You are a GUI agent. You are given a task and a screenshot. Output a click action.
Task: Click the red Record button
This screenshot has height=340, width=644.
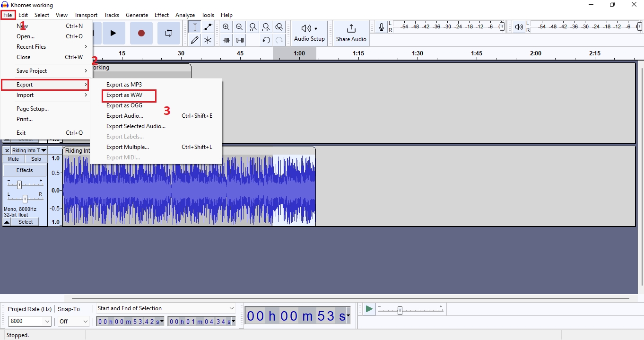click(x=141, y=33)
